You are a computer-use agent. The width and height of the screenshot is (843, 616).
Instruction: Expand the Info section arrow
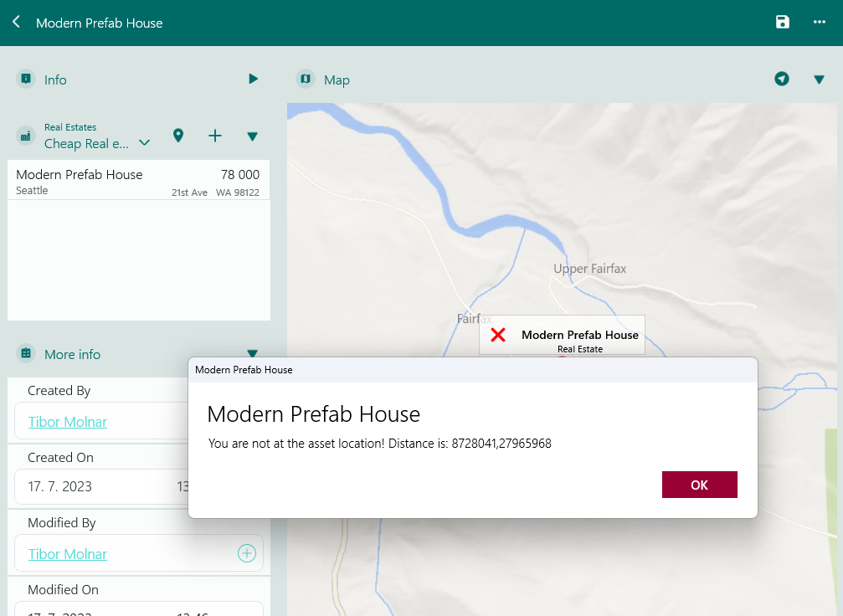tap(253, 80)
